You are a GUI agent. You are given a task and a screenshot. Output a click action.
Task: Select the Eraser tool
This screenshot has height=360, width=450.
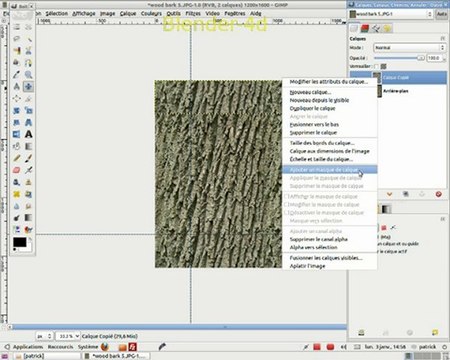(x=17, y=170)
